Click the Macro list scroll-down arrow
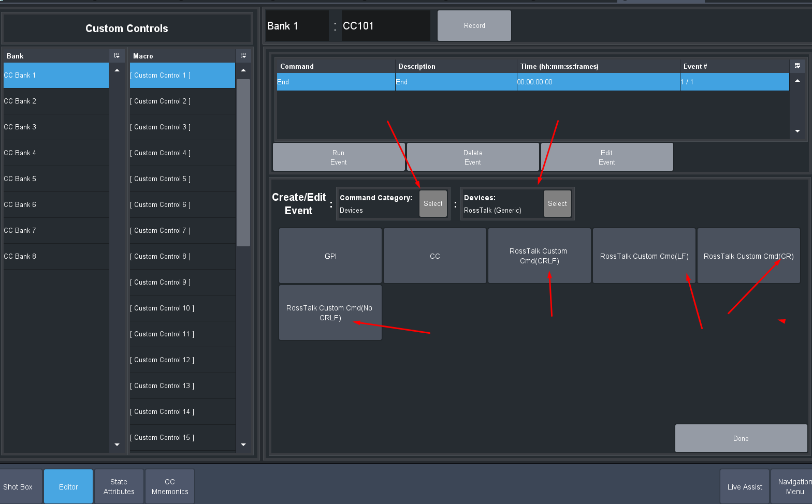 pos(243,445)
